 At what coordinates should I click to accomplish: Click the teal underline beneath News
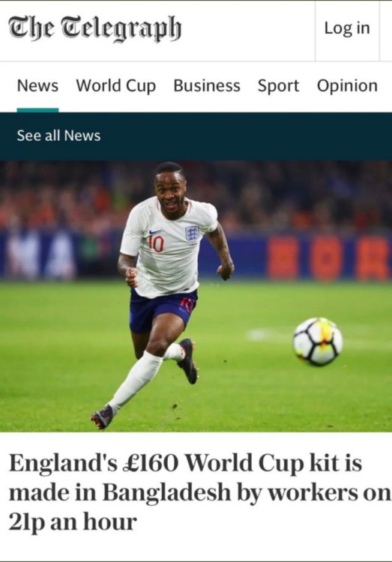tap(37, 110)
